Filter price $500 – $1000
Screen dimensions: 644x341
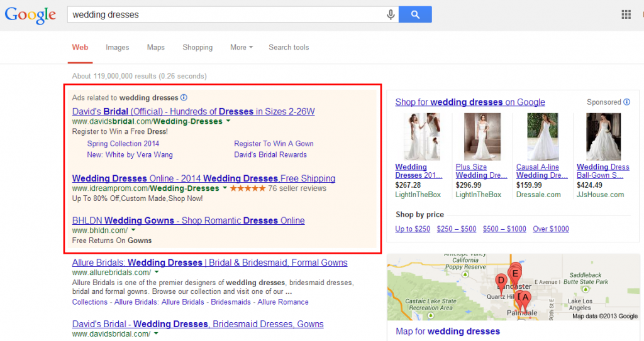[504, 229]
